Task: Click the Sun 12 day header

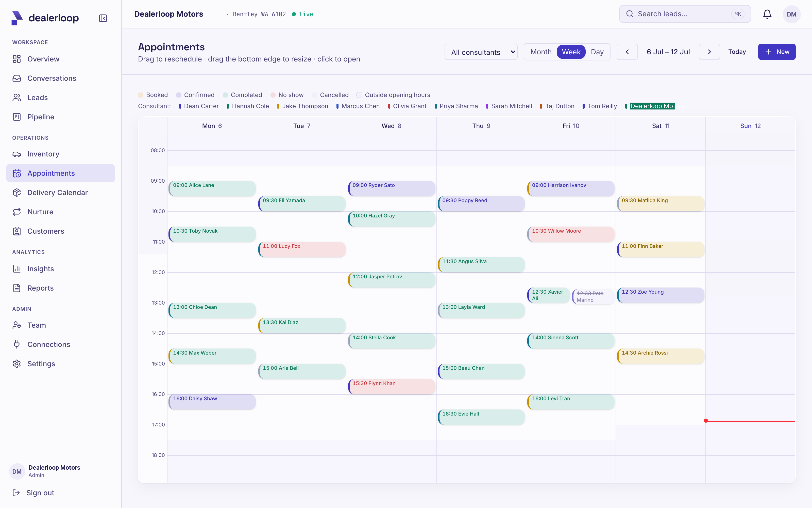Action: 750,126
